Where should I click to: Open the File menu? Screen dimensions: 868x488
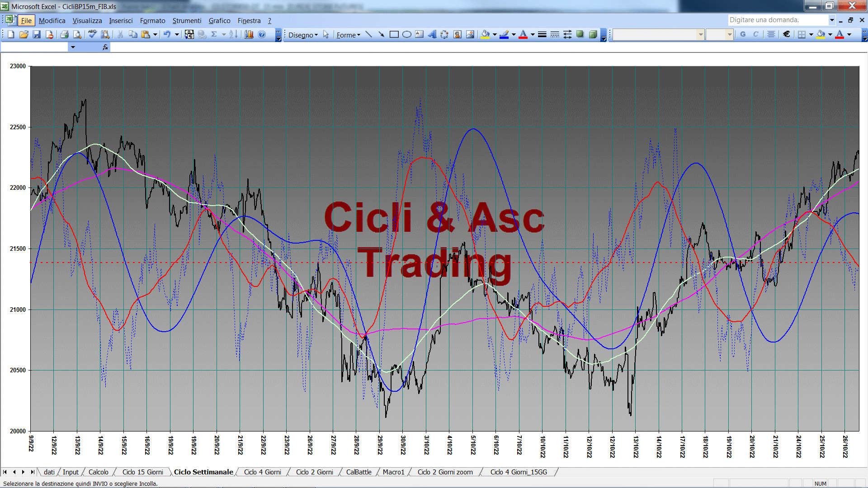tap(26, 20)
